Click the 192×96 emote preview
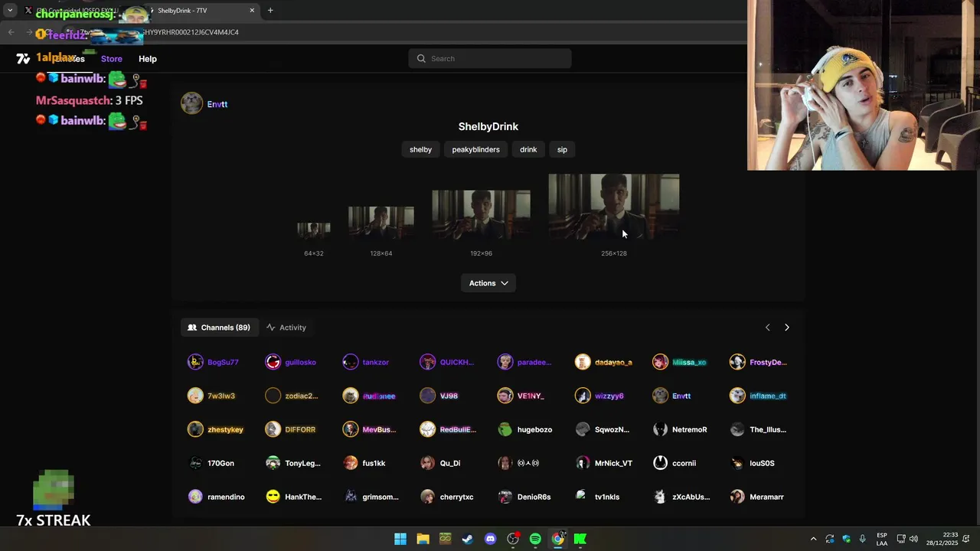Screen dimensions: 980x551 [x=481, y=214]
